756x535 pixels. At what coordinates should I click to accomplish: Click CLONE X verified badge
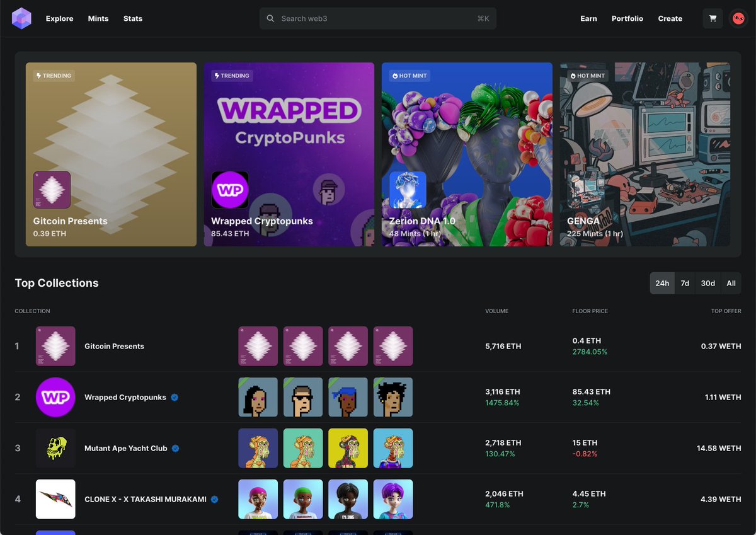pos(214,499)
